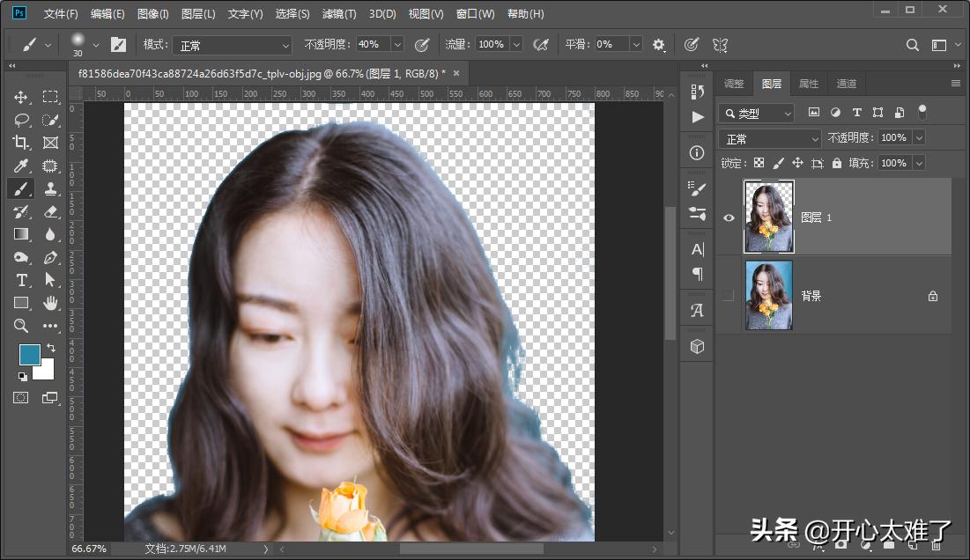
Task: Hide the 图层 1 layer
Action: tap(729, 217)
